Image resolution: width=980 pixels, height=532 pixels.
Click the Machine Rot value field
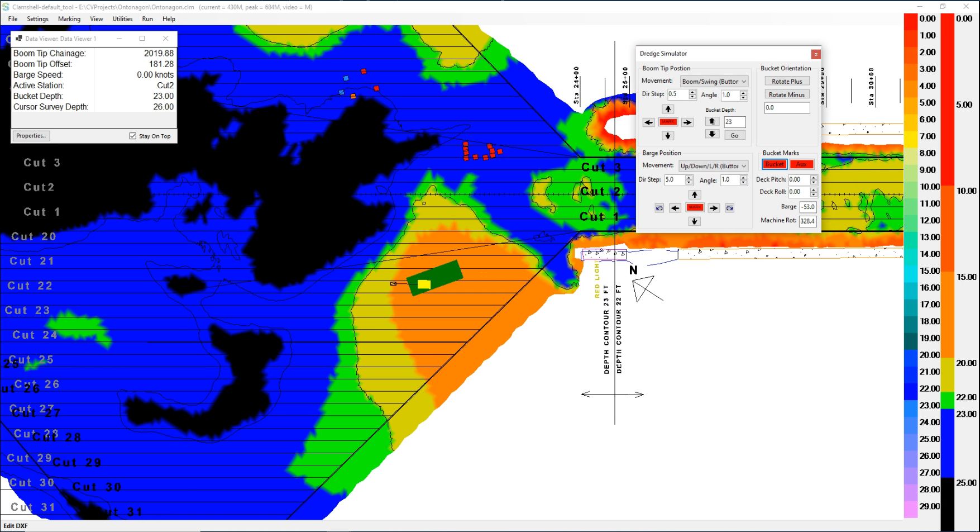(807, 221)
